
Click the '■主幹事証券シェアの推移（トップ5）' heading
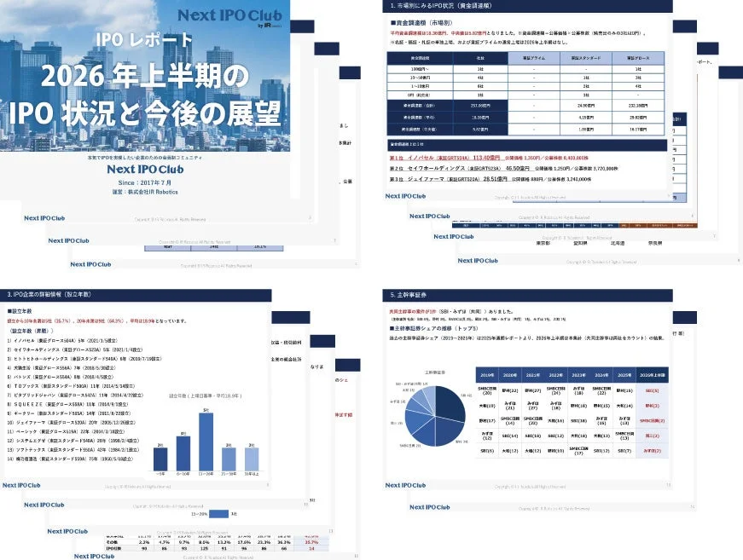coord(433,328)
